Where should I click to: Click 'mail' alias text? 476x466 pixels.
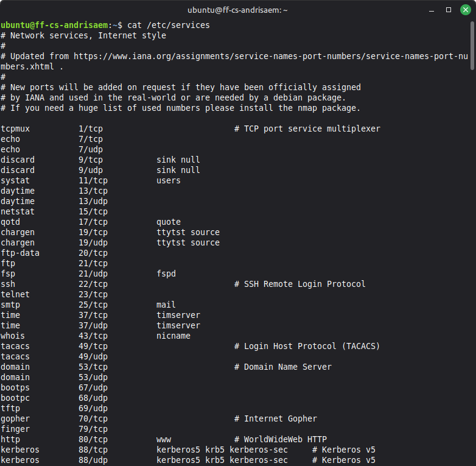point(166,305)
